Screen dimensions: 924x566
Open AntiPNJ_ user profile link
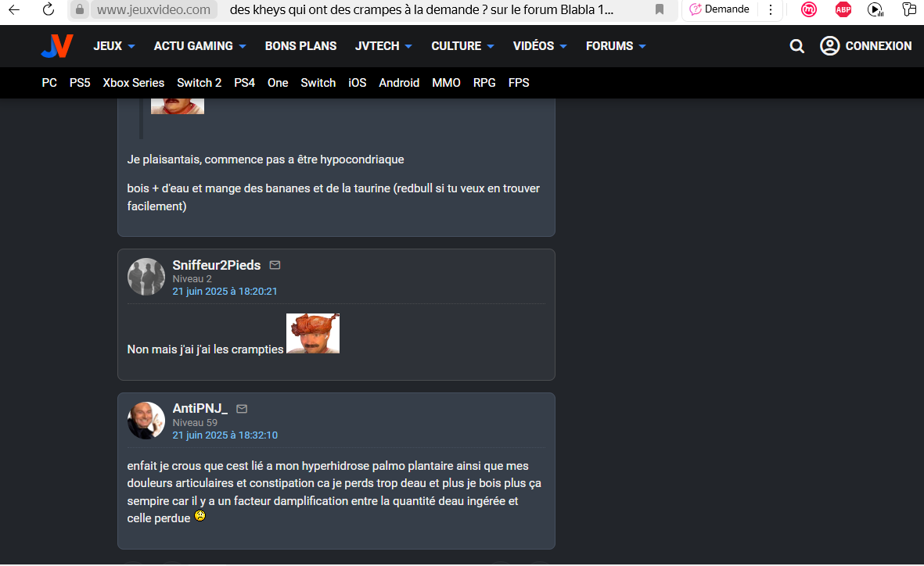click(x=200, y=408)
